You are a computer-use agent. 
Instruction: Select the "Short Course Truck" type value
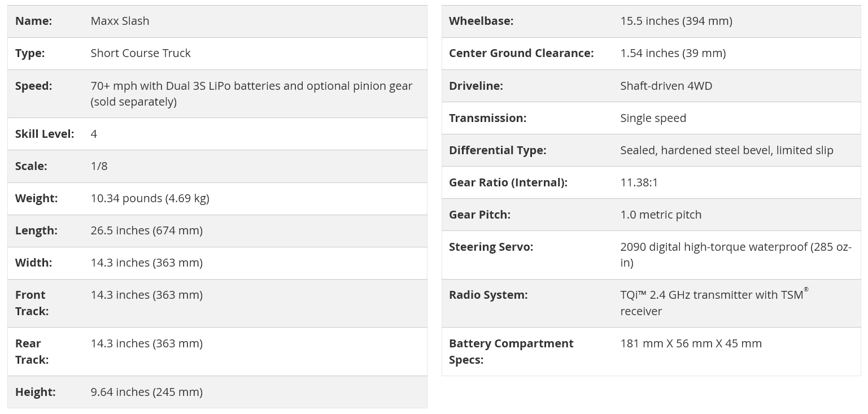141,53
